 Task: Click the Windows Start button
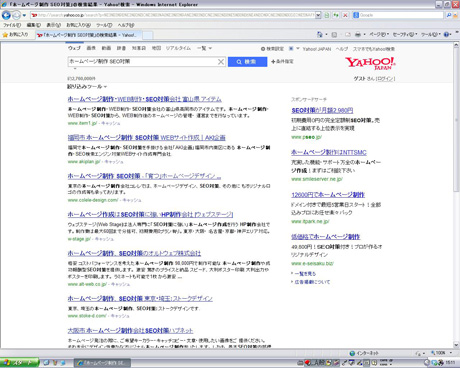[x=19, y=363]
